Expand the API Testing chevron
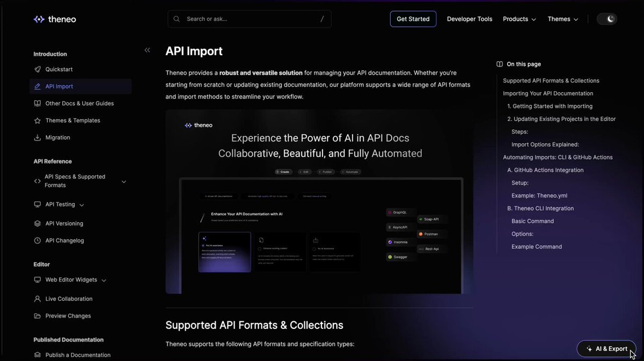The height and width of the screenshot is (361, 644). (82, 205)
